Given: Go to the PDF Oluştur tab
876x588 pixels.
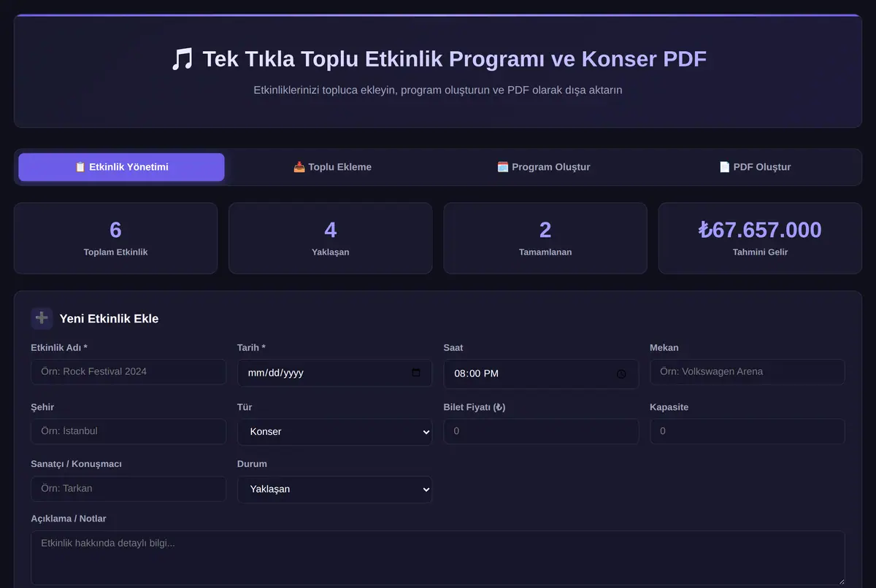Looking at the screenshot, I should tap(754, 167).
